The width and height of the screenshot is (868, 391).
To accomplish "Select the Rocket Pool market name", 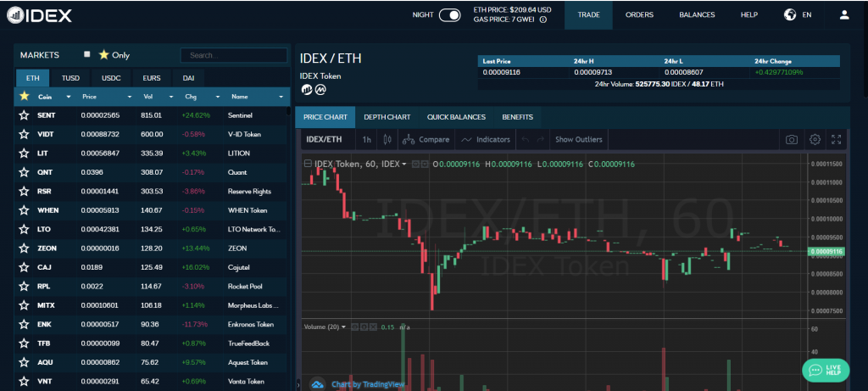I will click(245, 287).
